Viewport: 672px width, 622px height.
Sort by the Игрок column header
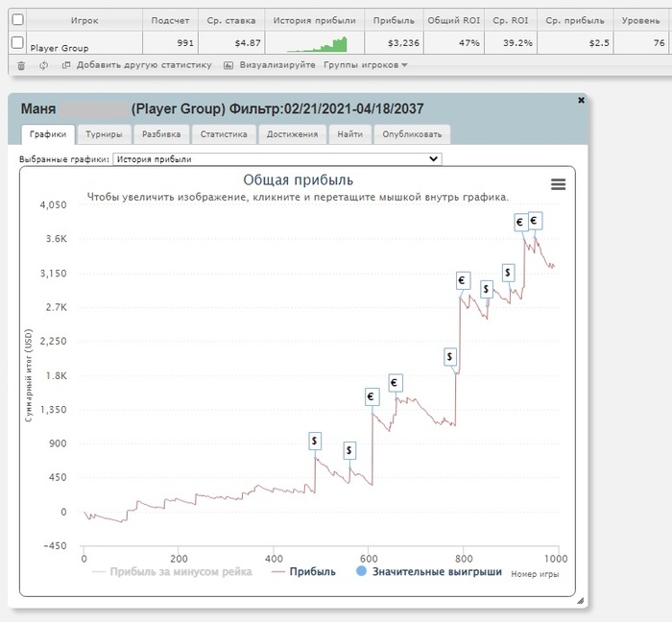tap(84, 20)
